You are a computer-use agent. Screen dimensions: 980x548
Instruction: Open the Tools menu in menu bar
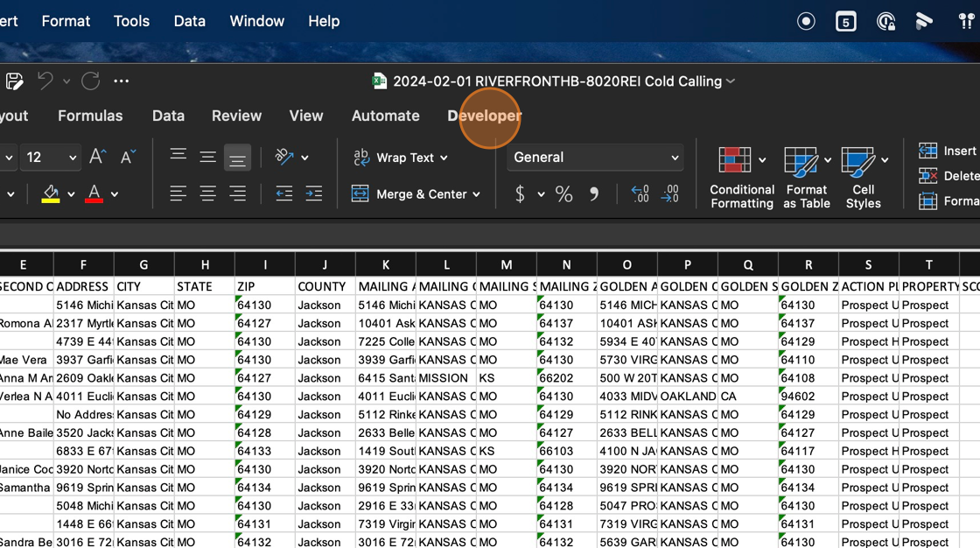coord(131,21)
